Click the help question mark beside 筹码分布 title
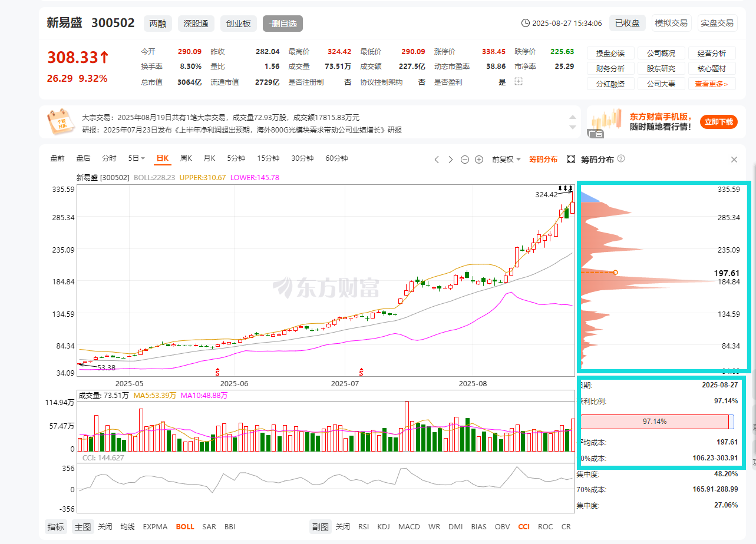This screenshot has height=544, width=756. pos(621,159)
